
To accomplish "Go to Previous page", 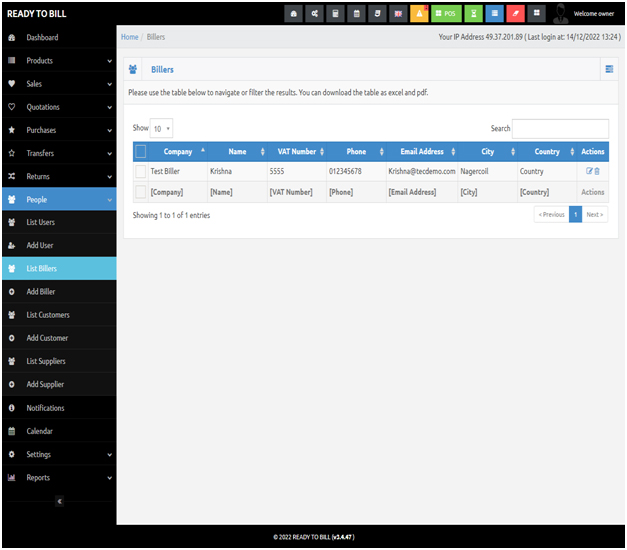I will [551, 214].
